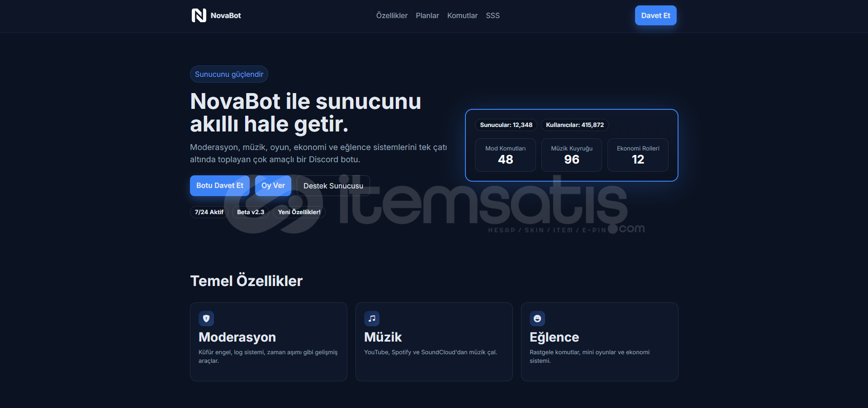868x408 pixels.
Task: Click the Kullanıcılar: 415,872 stat badge
Action: coord(575,125)
